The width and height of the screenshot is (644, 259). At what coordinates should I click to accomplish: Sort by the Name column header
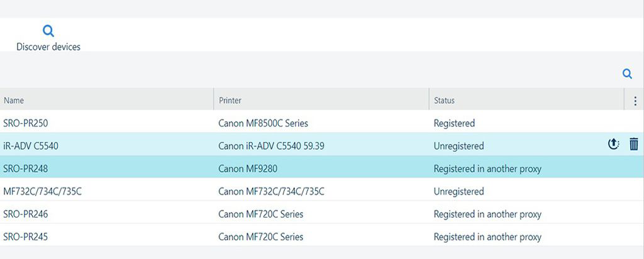click(x=14, y=101)
